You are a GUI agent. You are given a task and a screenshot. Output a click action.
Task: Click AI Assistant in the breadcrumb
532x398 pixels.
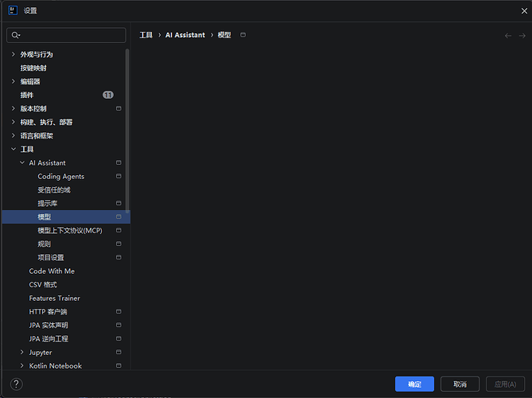click(185, 35)
